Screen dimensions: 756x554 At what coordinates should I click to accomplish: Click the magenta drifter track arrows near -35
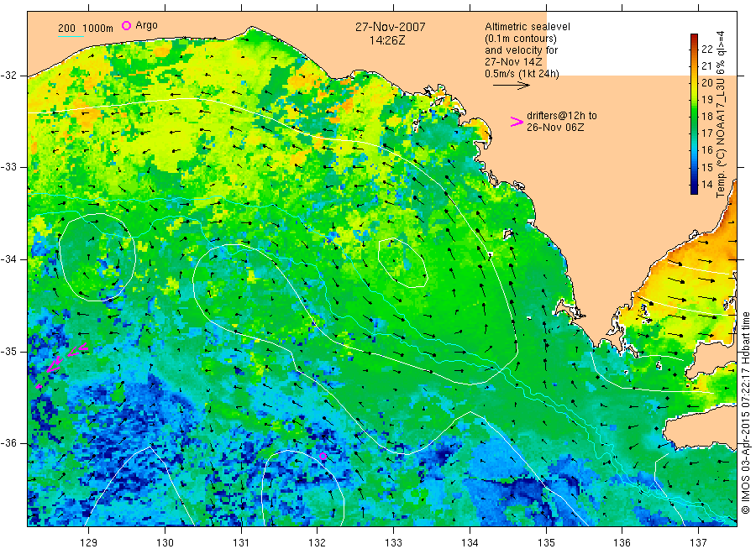pos(63,364)
